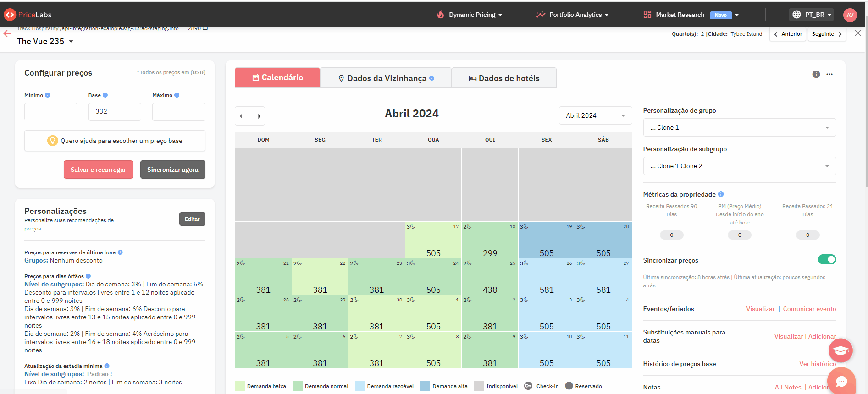Go to the next calendar month arrow
Image resolution: width=868 pixels, height=394 pixels.
coord(259,116)
